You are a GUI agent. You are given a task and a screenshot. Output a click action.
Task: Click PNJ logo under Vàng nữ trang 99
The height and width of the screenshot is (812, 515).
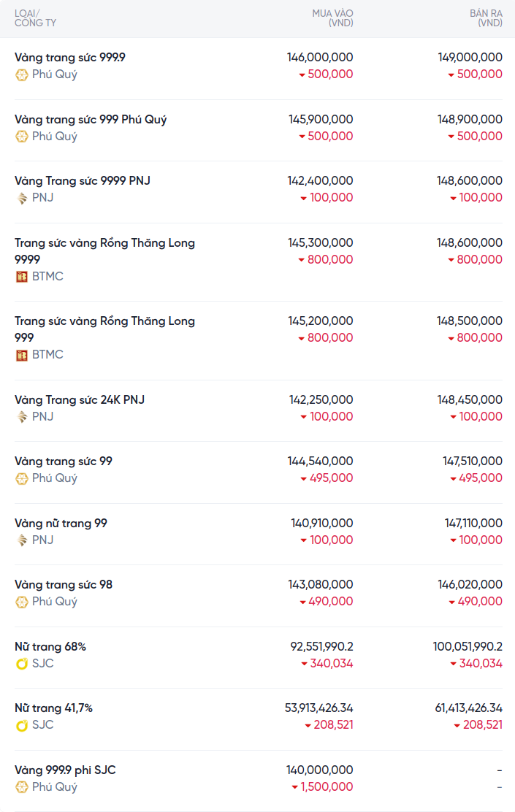click(x=22, y=540)
